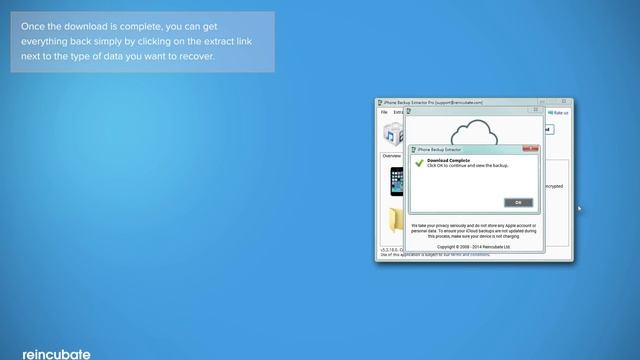Image resolution: width=640 pixels, height=360 pixels.
Task: Click OK in the Download Complete dialog
Action: [518, 202]
